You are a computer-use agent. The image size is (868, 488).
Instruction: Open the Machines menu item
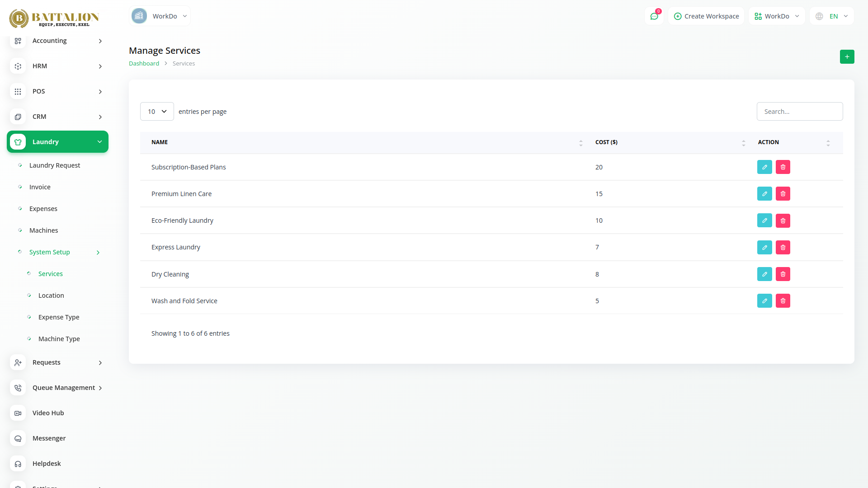point(43,230)
